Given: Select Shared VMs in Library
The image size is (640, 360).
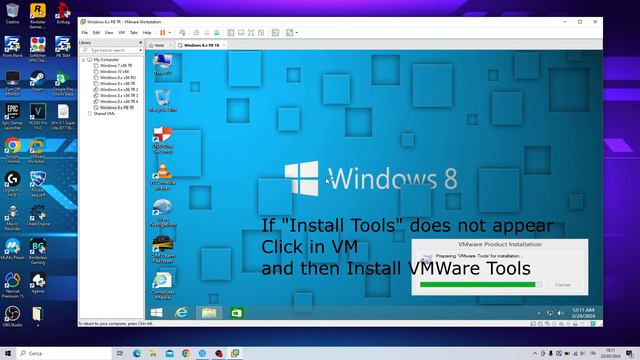Looking at the screenshot, I should click(x=104, y=113).
